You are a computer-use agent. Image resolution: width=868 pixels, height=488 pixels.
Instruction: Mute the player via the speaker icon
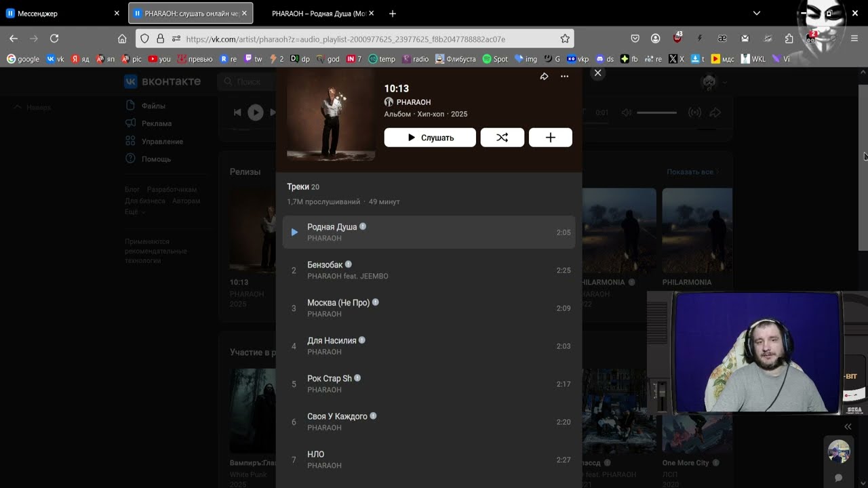click(627, 113)
